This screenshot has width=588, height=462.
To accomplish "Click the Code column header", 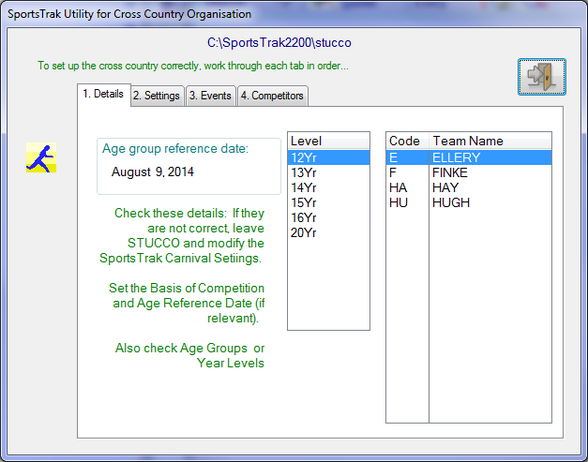I will 407,141.
